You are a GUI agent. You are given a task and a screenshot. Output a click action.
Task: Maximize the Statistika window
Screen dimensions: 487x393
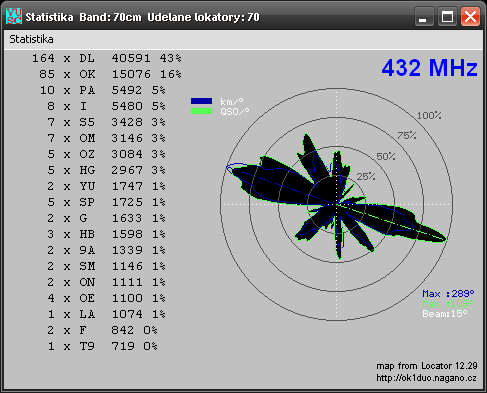[447, 16]
